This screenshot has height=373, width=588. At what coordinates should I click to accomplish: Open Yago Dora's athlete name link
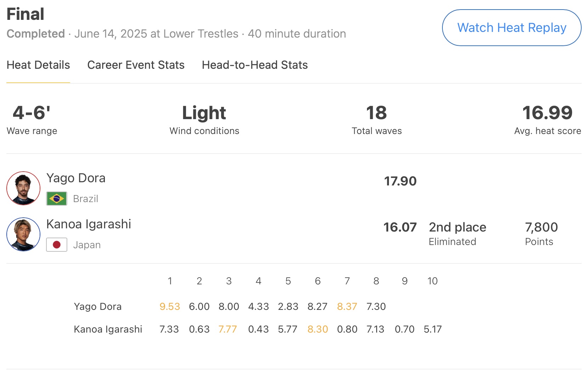[x=76, y=178]
